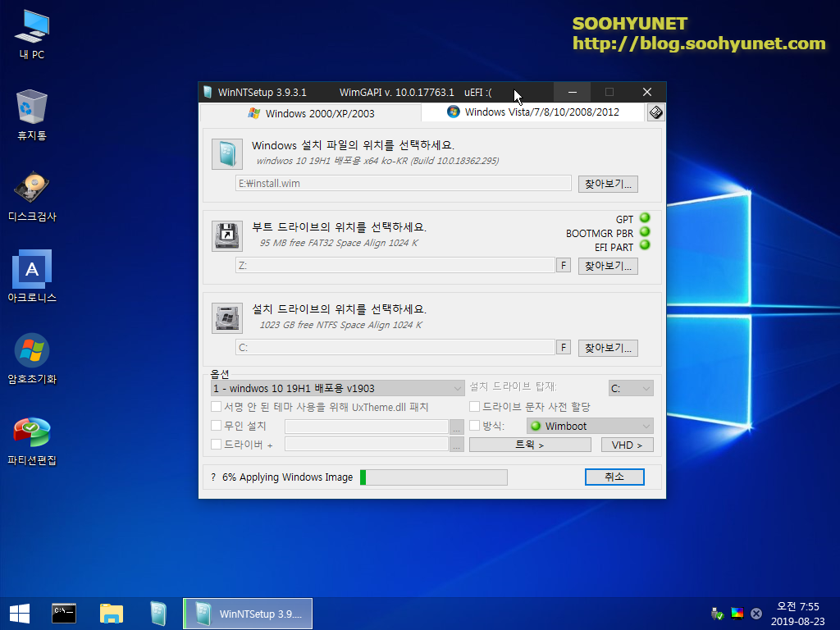Image resolution: width=840 pixels, height=630 pixels.
Task: Click the 6% Applying Windows Image status text
Action: 288,477
